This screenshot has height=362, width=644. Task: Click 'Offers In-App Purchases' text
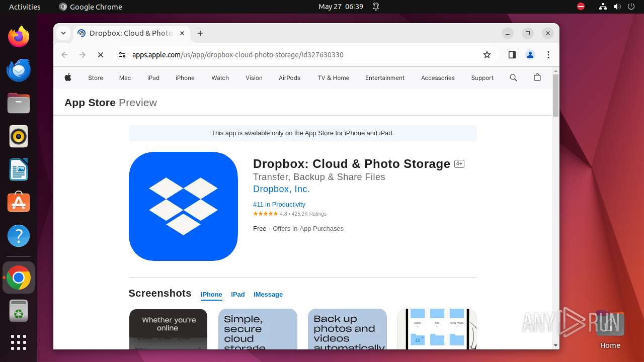click(308, 229)
